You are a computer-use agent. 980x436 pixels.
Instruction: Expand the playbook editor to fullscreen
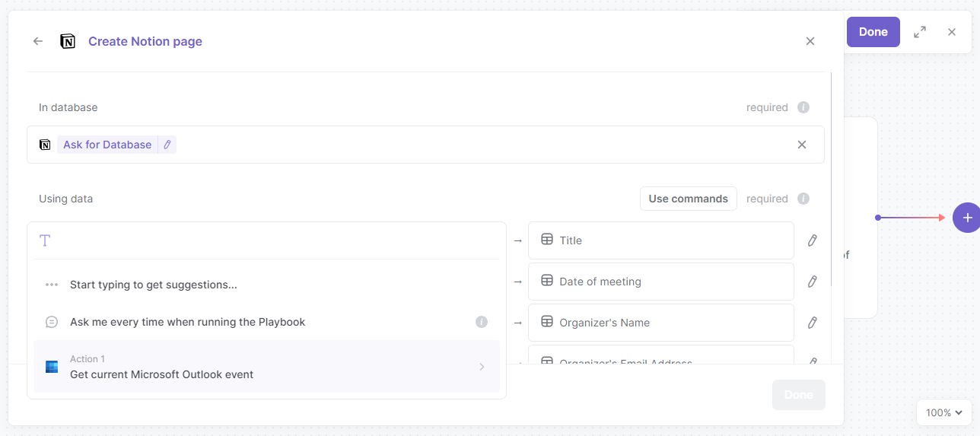point(920,32)
